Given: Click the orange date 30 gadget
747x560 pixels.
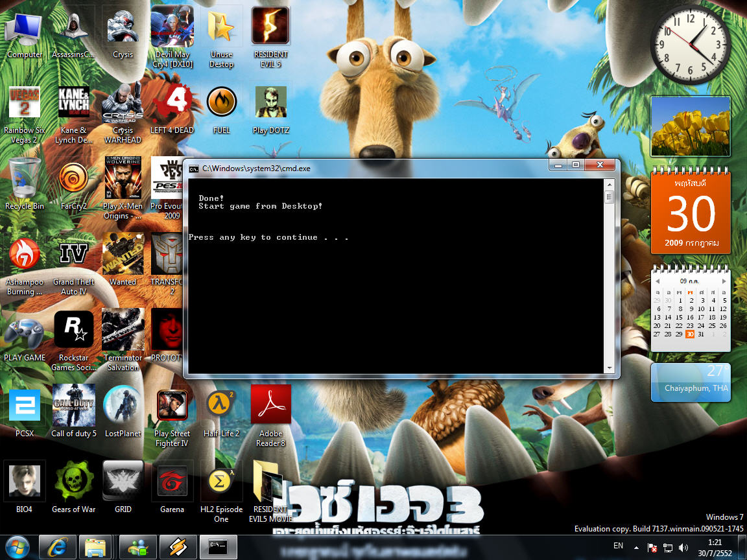Looking at the screenshot, I should tap(691, 212).
